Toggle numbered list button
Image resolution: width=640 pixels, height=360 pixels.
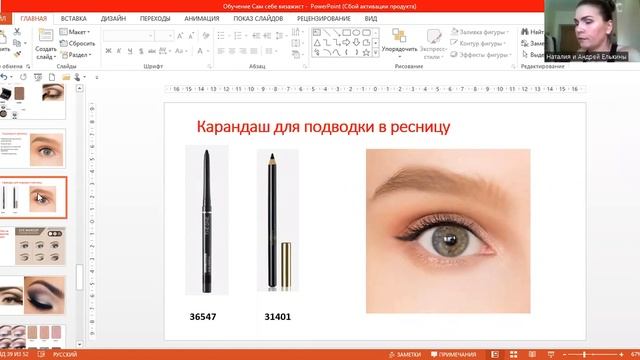(238, 36)
